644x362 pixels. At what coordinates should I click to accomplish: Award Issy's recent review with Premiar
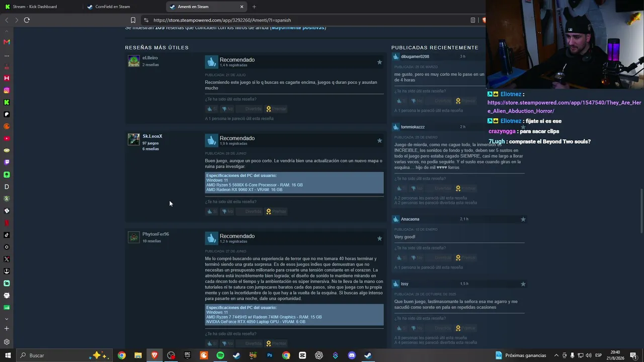pyautogui.click(x=465, y=328)
